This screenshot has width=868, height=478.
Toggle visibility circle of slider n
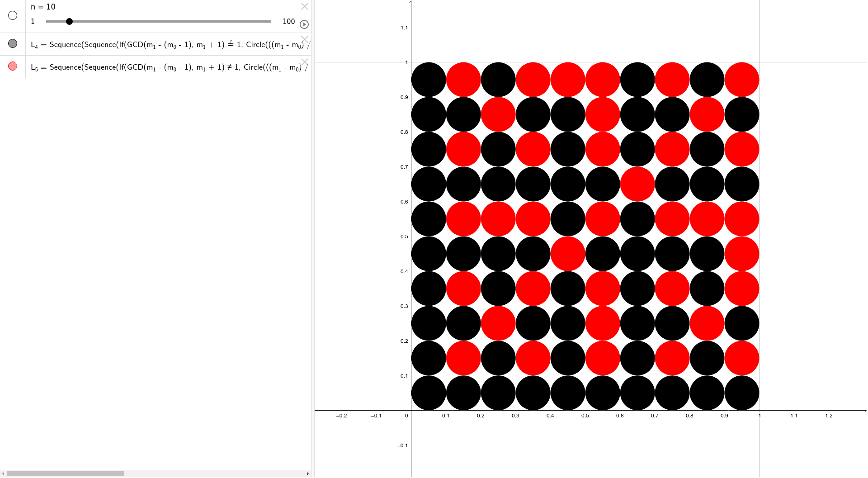pos(12,15)
